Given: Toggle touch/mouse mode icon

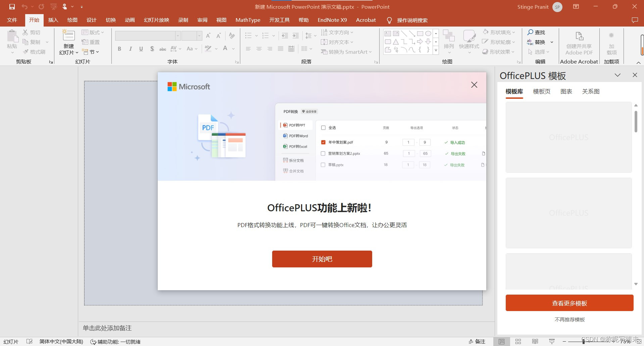Looking at the screenshot, I should coord(64,7).
